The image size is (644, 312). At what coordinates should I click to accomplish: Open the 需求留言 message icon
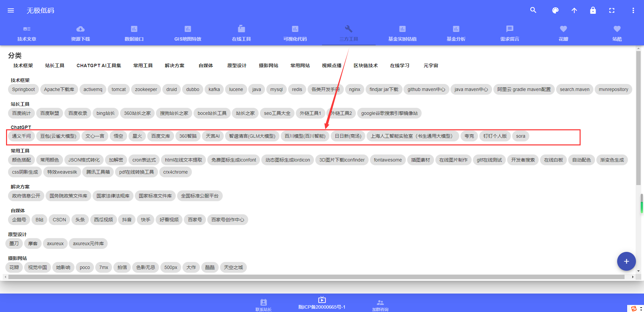point(510,29)
